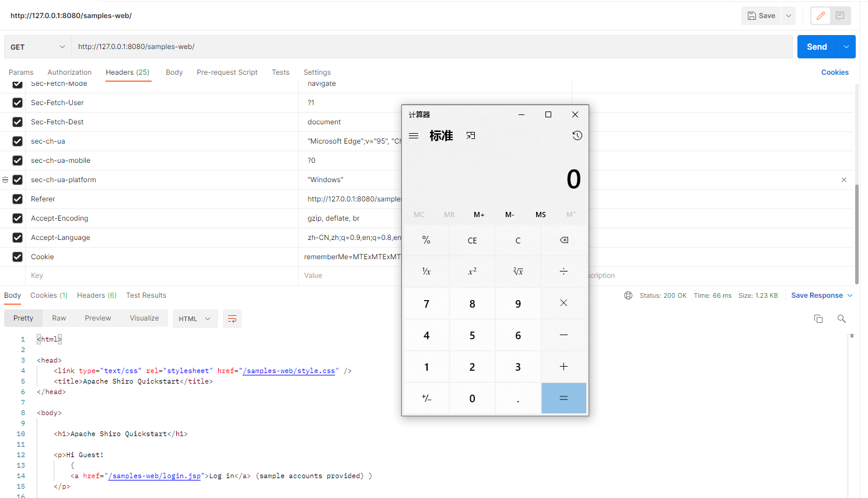This screenshot has width=868, height=498.
Task: Click Calculator keep-on-top icon
Action: tap(471, 135)
